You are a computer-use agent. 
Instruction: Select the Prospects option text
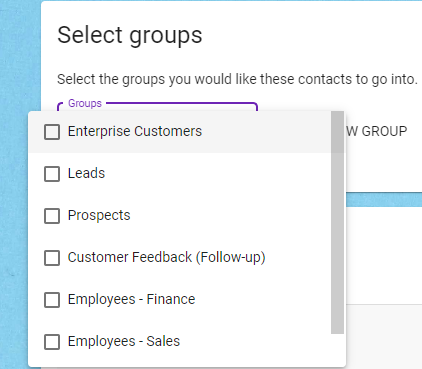click(99, 215)
